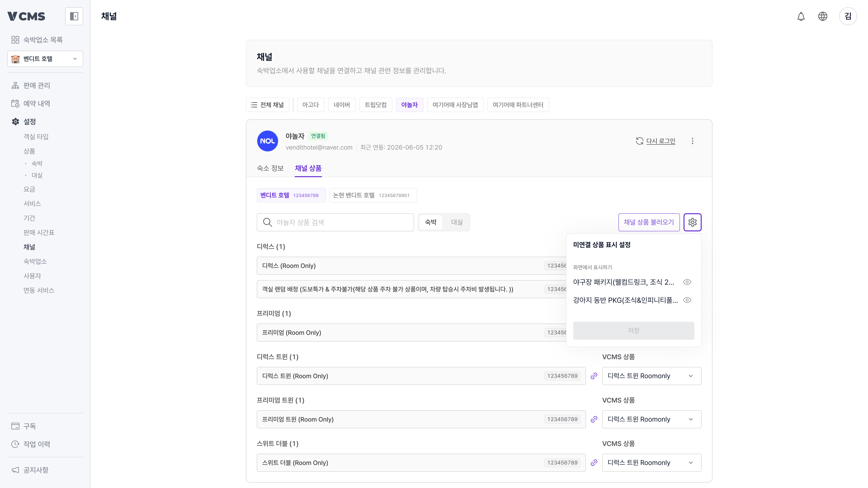Click link icon for 스위트 더블 (Room Only)

[x=594, y=463]
